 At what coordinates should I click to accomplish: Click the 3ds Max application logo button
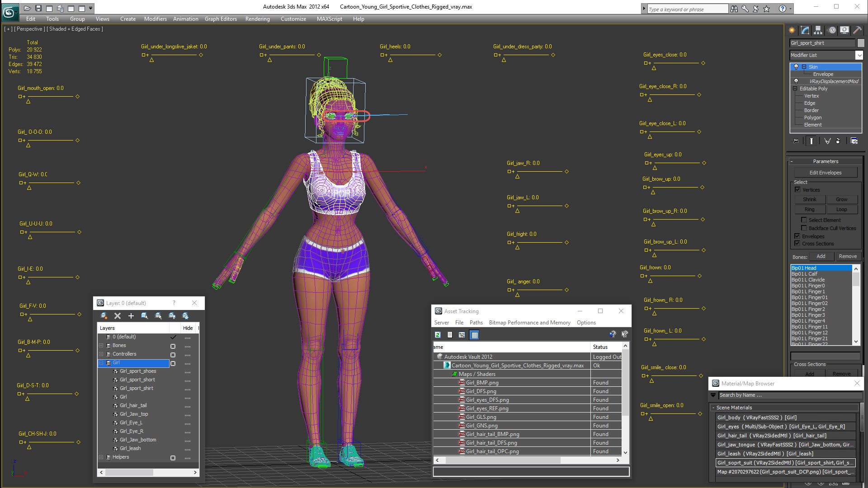click(x=9, y=12)
